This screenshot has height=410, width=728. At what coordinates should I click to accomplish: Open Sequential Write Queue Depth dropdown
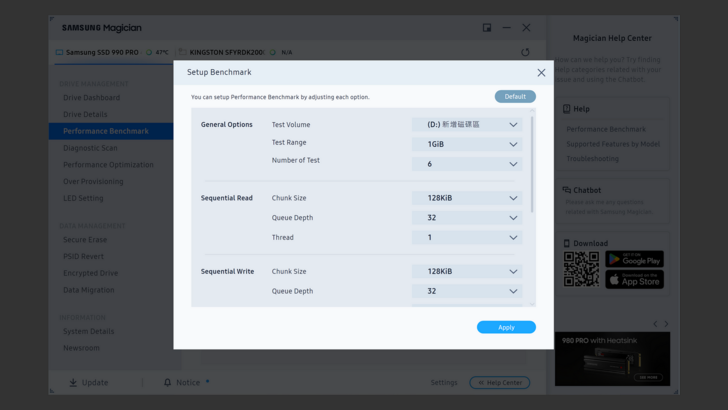point(467,291)
